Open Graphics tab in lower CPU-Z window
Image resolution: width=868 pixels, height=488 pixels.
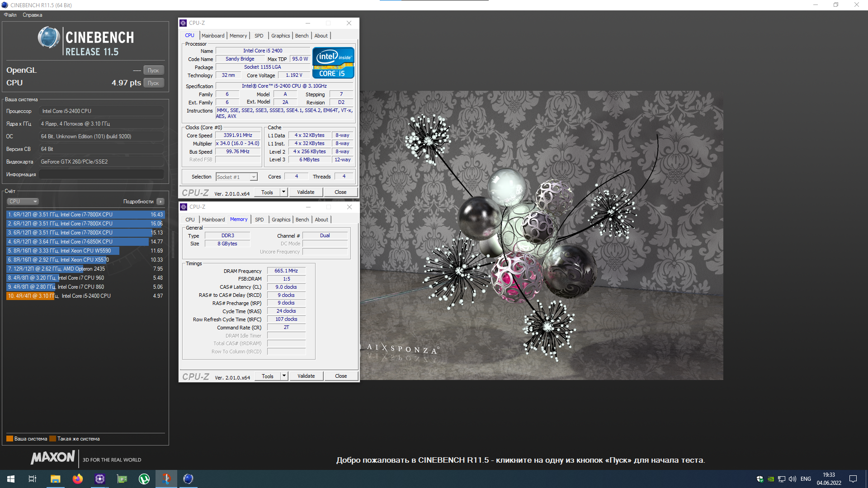[x=281, y=220]
